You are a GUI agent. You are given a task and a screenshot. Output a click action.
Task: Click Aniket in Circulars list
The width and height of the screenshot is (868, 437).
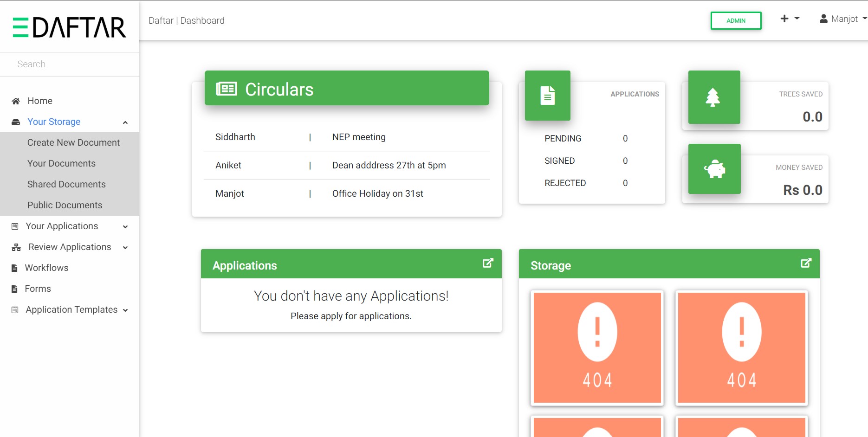coord(228,165)
